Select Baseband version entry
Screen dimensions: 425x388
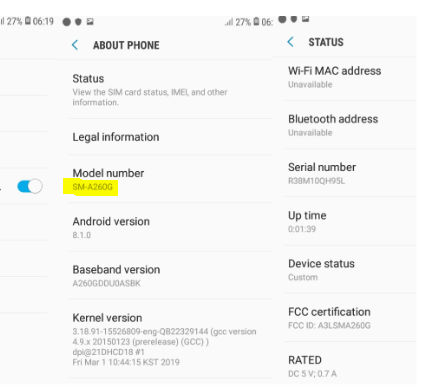170,276
